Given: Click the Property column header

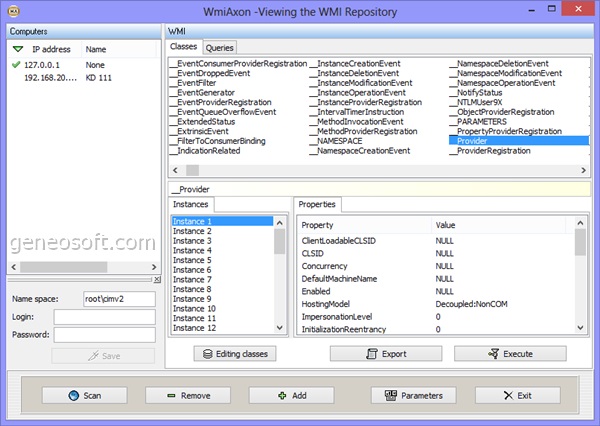Looking at the screenshot, I should click(365, 225).
